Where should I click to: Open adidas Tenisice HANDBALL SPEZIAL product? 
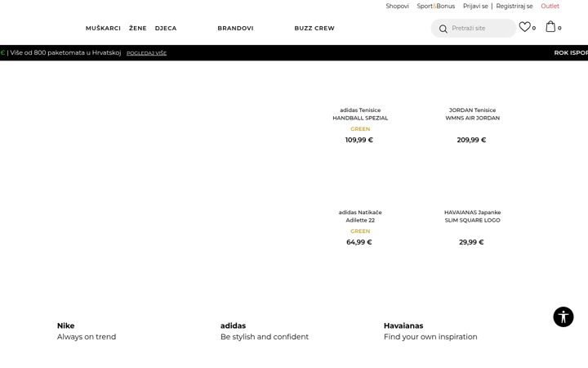[360, 114]
